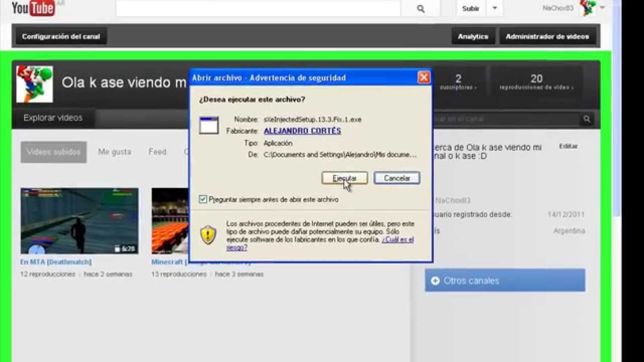The image size is (644, 362).
Task: Click the watch-later icon on MTA thumbnail
Action: (117, 248)
